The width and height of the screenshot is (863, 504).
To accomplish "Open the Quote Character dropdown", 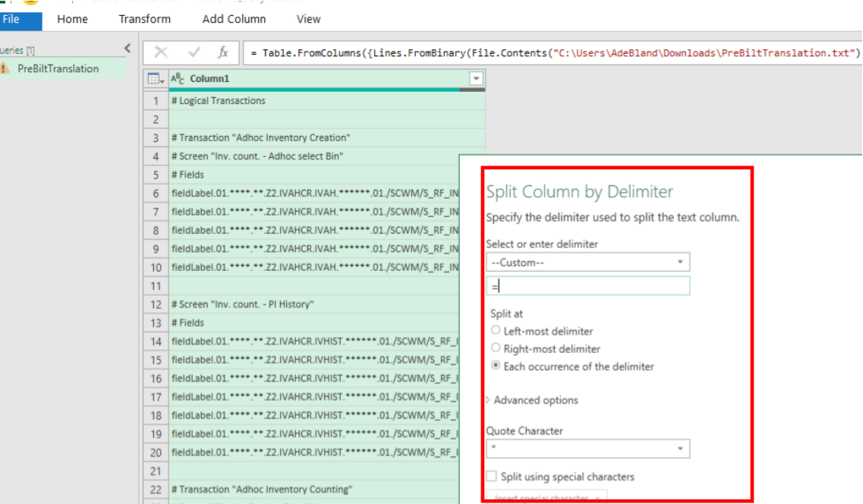I will pyautogui.click(x=587, y=449).
